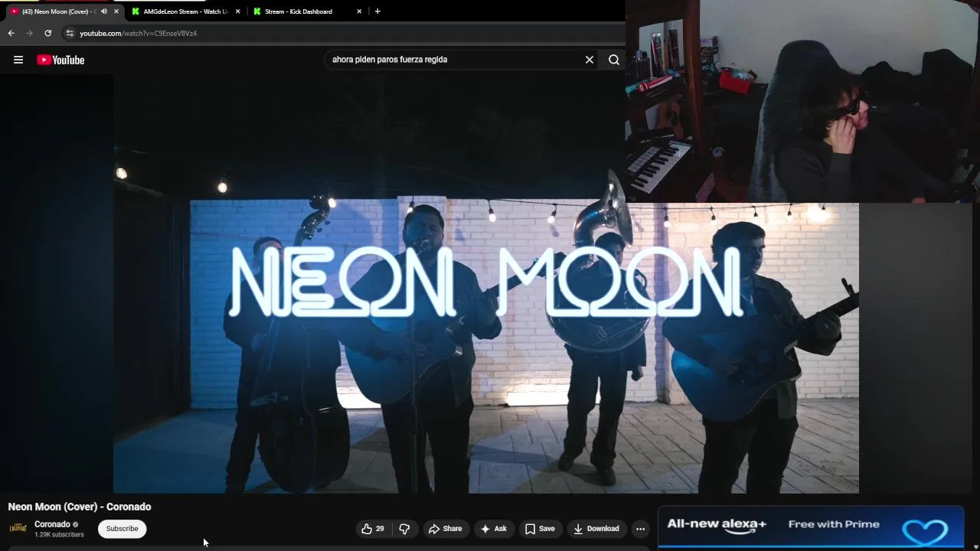
Task: Close the Neon Moon (Cover) tab
Action: click(116, 11)
